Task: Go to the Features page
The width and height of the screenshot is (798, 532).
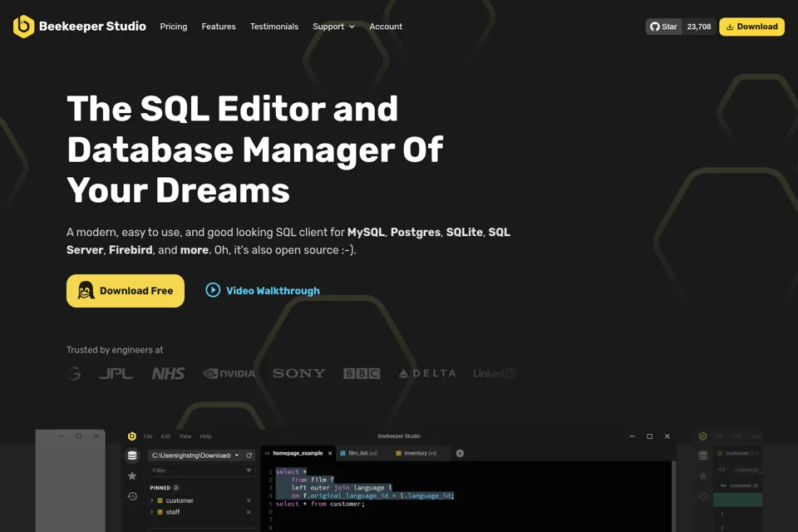Action: click(219, 27)
